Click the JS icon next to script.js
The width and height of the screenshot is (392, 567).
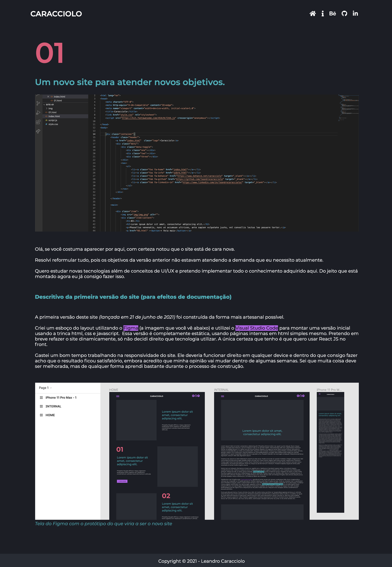click(46, 120)
